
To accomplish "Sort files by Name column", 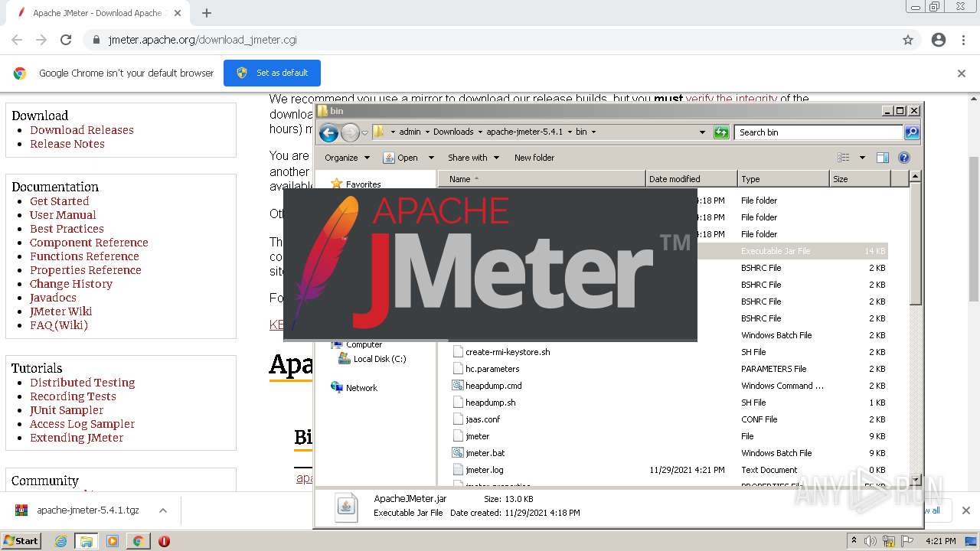I will coord(541,179).
